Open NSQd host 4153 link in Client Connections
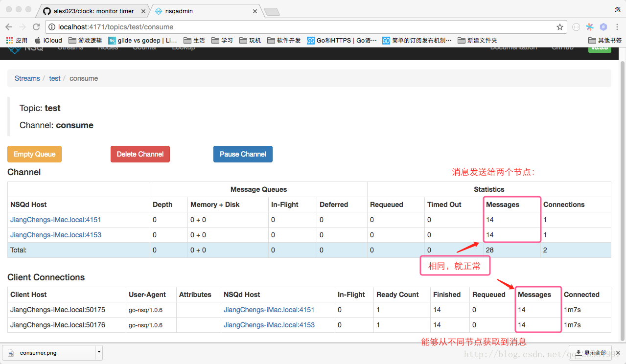This screenshot has width=626, height=364. [269, 325]
